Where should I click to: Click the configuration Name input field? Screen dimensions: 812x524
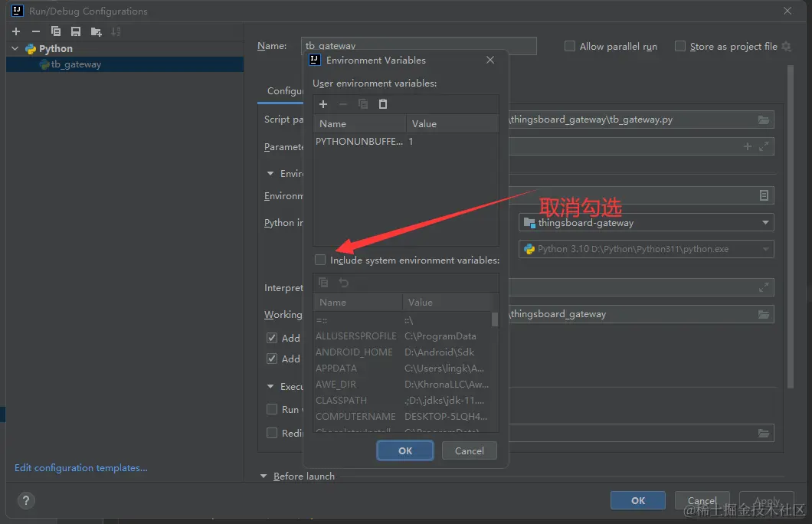[x=418, y=45]
